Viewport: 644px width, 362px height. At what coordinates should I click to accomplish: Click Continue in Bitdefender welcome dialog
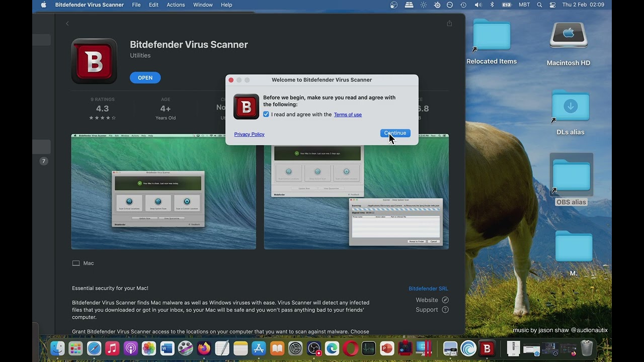(395, 133)
